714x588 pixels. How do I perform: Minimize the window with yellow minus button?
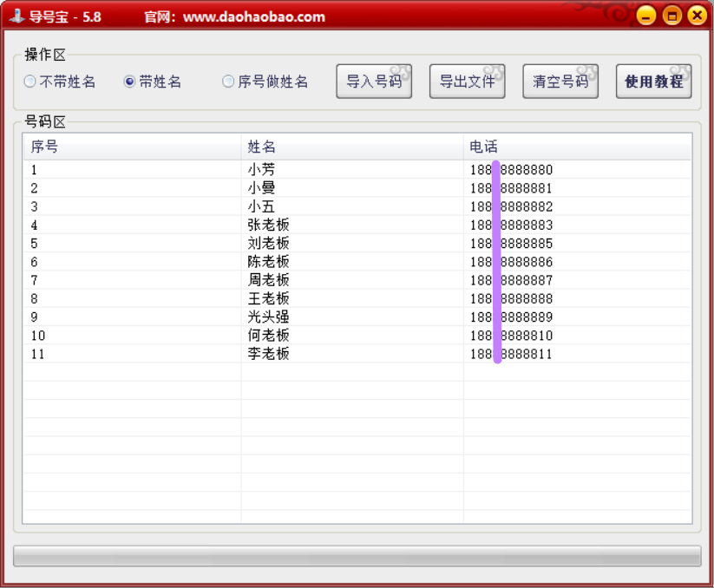coord(645,16)
